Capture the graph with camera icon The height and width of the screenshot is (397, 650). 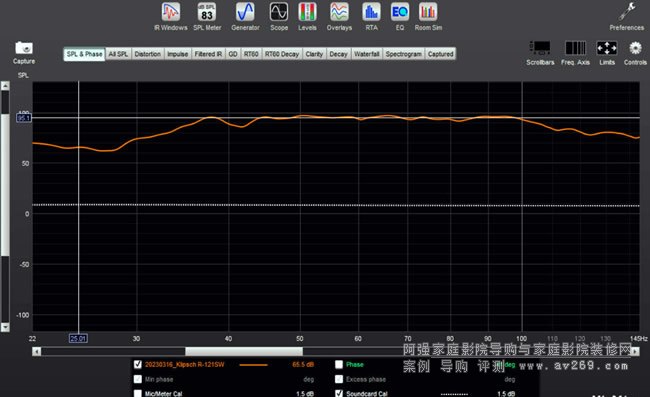click(x=24, y=48)
